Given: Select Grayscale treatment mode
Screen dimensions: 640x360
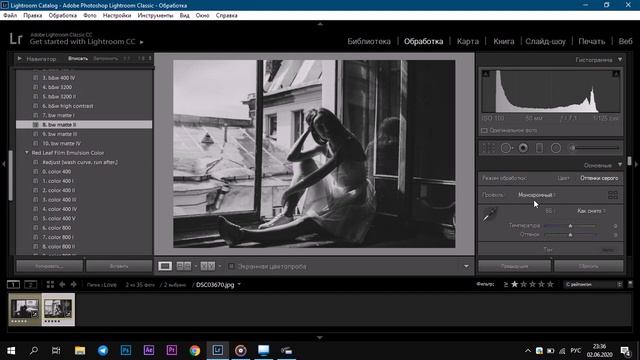Looking at the screenshot, I should [x=599, y=178].
